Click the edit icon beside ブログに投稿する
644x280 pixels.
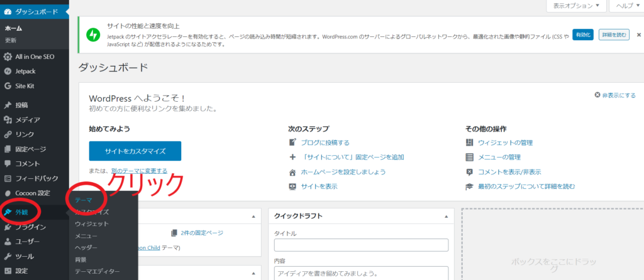293,143
